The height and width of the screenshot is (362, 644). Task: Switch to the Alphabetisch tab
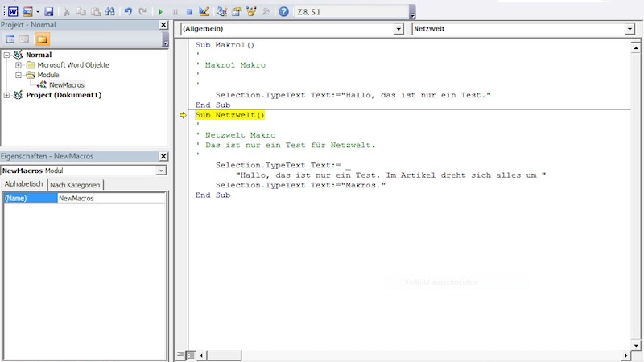(x=24, y=184)
